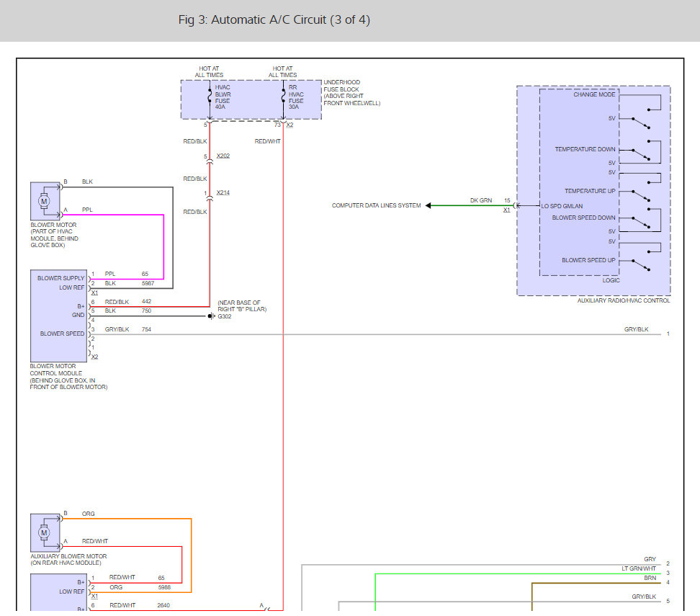This screenshot has height=616, width=700.
Task: Click the 'AUXILIARY RADIO/HVAC CONTROL' caption
Action: point(623,300)
